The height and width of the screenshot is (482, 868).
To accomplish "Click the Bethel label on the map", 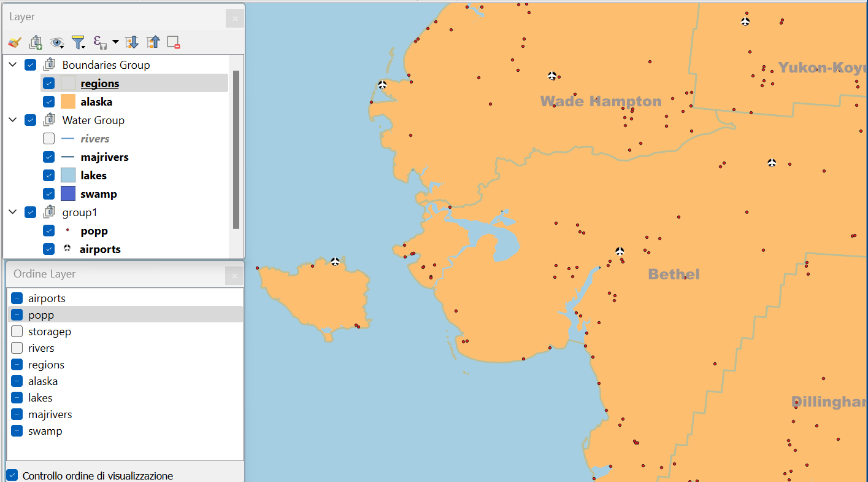I will [674, 274].
